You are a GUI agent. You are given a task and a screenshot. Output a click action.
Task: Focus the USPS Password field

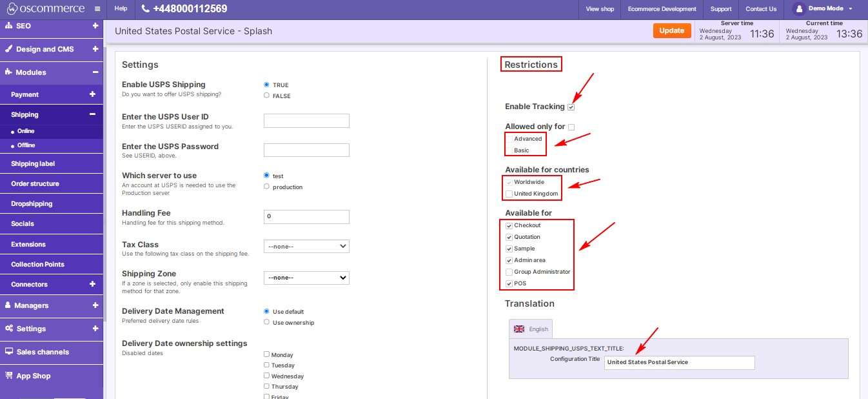pyautogui.click(x=306, y=150)
